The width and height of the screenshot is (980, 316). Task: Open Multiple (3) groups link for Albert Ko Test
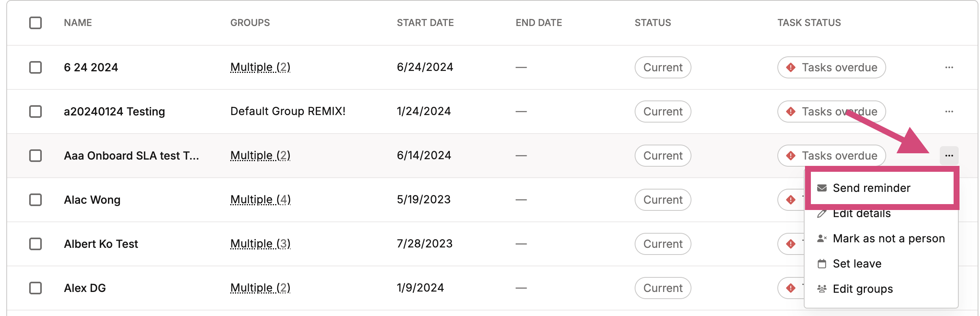click(x=261, y=244)
